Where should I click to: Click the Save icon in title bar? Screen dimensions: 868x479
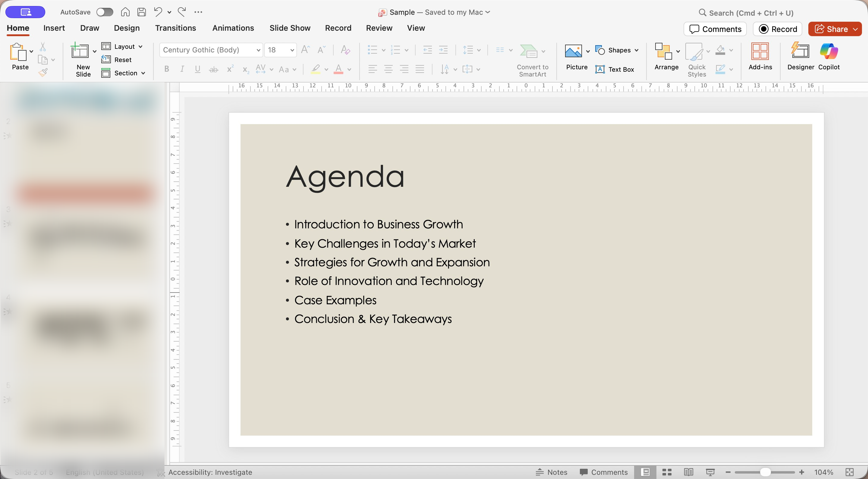(142, 12)
